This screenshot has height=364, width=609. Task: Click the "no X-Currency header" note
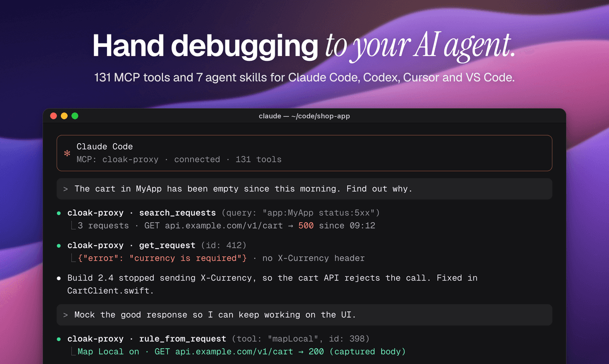(x=314, y=258)
